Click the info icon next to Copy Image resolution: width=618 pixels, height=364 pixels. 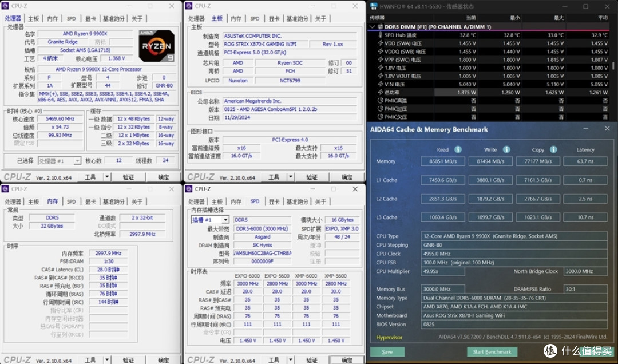553,149
